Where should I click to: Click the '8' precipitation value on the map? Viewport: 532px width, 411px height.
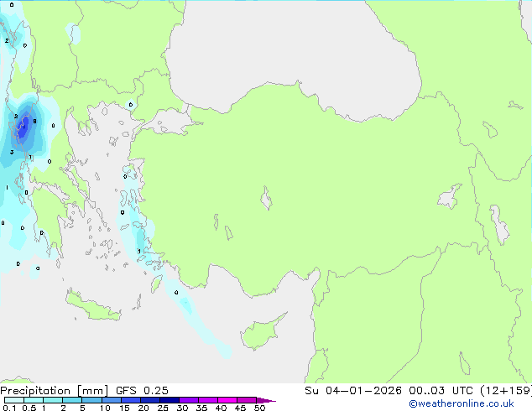point(34,121)
